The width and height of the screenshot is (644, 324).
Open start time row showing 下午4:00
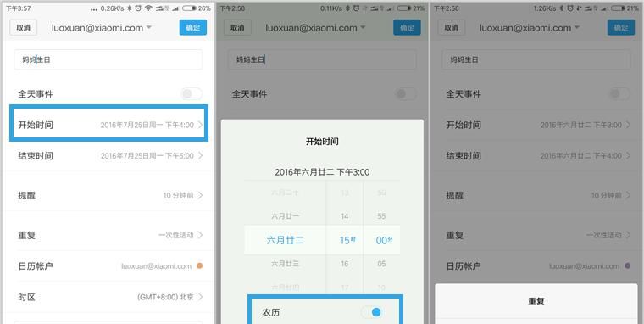pyautogui.click(x=108, y=125)
